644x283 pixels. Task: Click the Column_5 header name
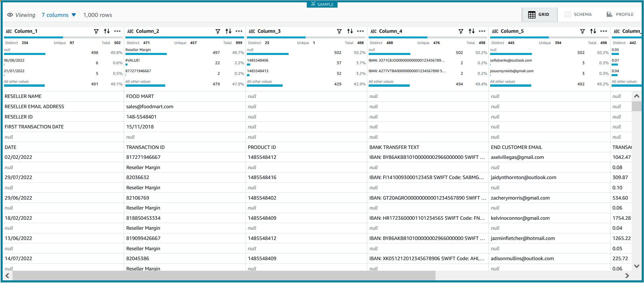point(512,31)
